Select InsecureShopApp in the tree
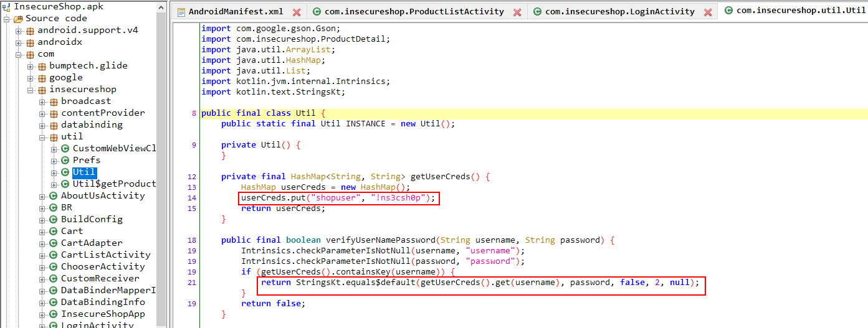Viewport: 868px width, 328px height. pos(103,314)
